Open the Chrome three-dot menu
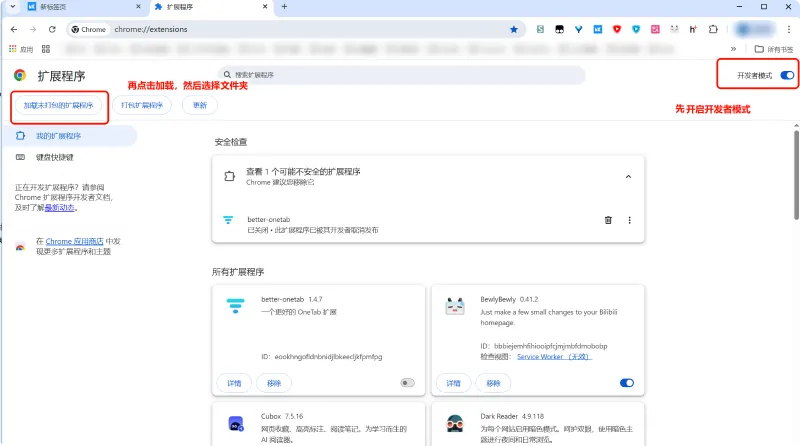Viewport: 800px width, 446px height. [x=789, y=30]
